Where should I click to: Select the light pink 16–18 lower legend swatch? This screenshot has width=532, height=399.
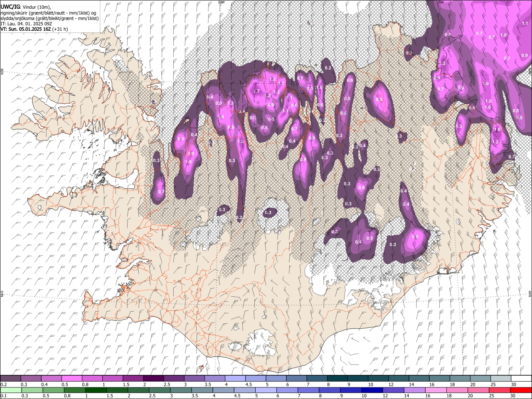pyautogui.click(x=435, y=390)
